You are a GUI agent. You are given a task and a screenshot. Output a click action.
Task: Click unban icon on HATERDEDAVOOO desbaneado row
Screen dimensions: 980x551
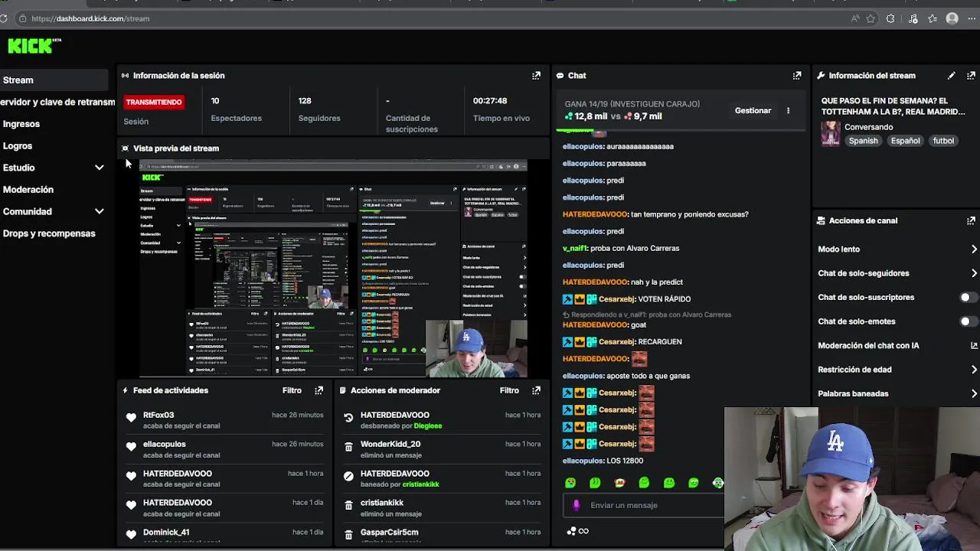[348, 418]
